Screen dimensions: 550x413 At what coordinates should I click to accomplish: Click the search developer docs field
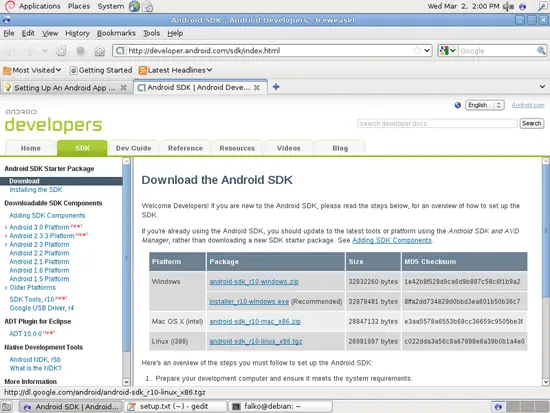tap(437, 124)
